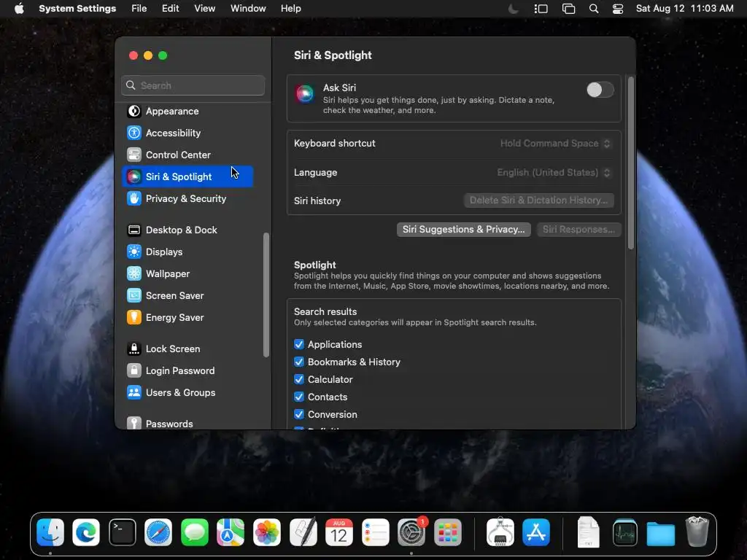
Task: Launch Maps from the Dock
Action: point(231,532)
